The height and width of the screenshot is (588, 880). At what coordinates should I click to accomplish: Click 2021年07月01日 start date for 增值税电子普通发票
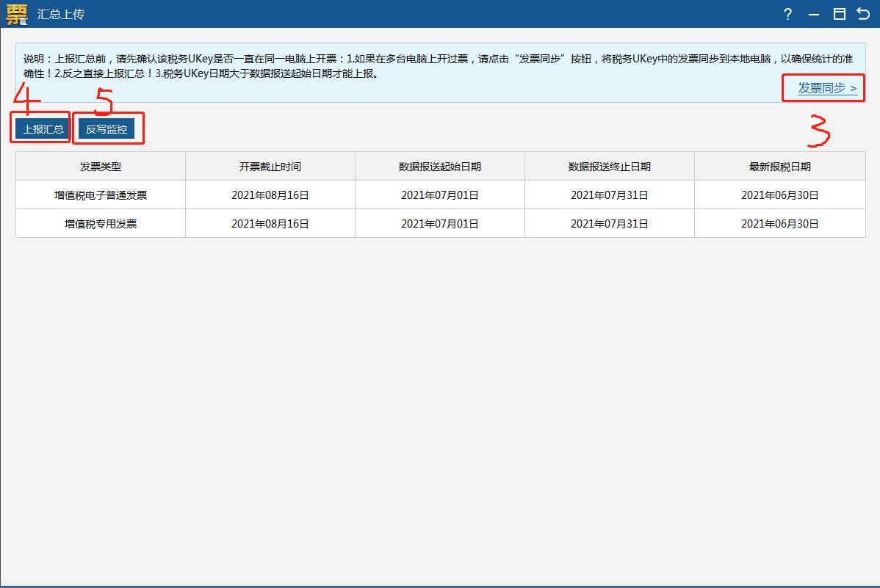[439, 195]
